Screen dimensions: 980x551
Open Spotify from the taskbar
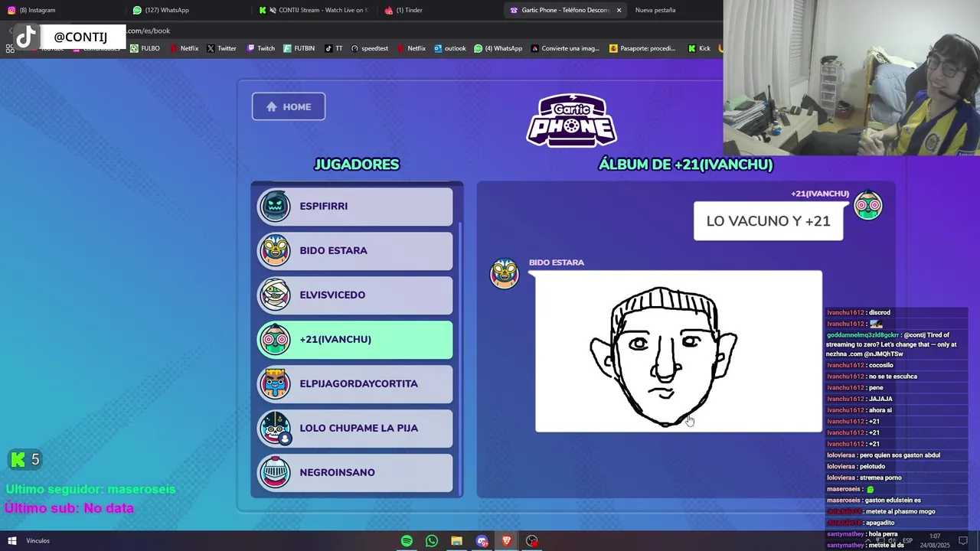pyautogui.click(x=407, y=541)
